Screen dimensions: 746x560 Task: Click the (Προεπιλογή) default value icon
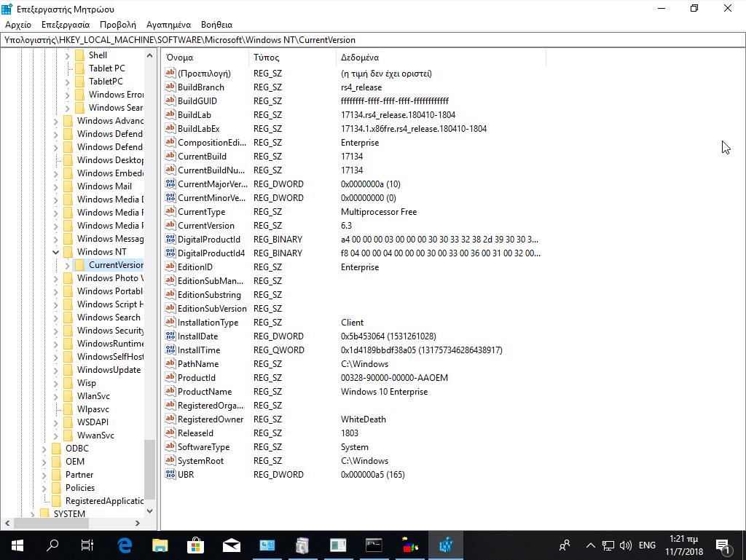click(170, 74)
